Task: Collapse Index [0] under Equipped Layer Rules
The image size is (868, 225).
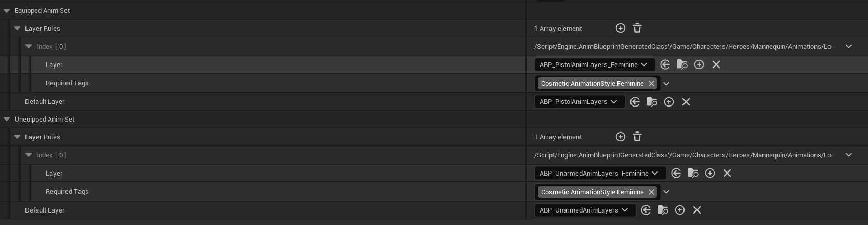Action: point(29,47)
